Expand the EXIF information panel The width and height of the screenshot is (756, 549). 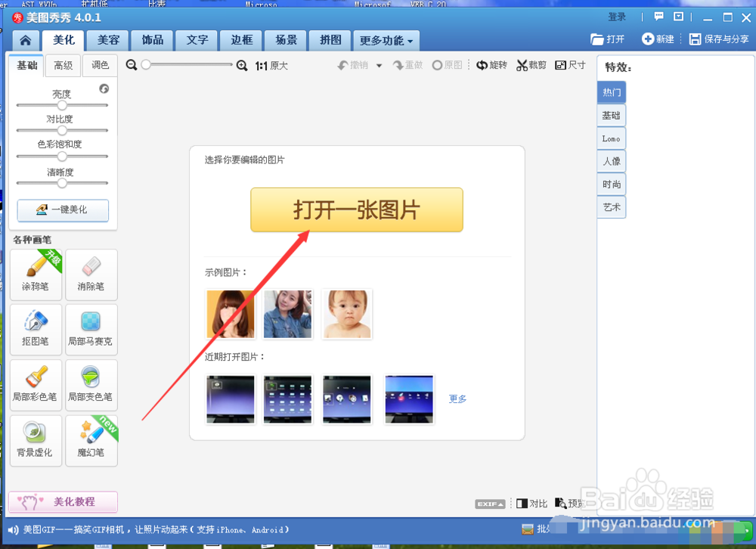(489, 502)
